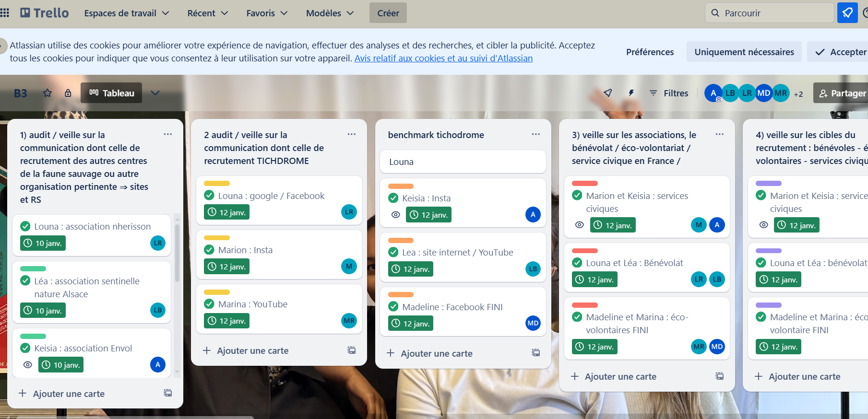Click the Créer button
This screenshot has height=419, width=868.
[388, 13]
